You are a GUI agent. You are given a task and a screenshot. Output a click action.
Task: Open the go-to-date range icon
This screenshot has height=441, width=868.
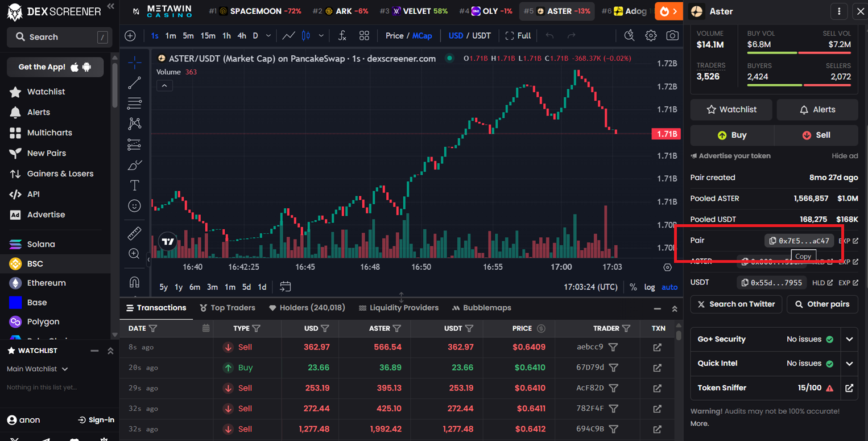[286, 287]
